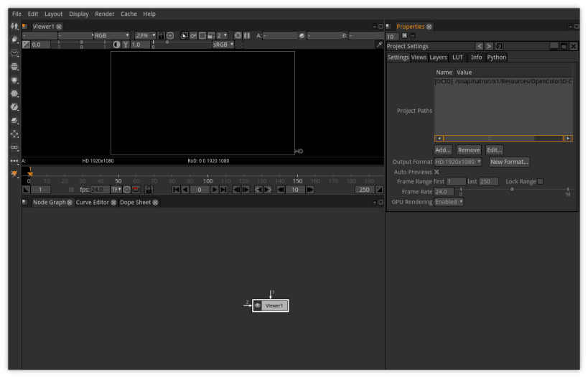
Task: Open the Extra plugins fox icon menu
Action: [x=14, y=174]
